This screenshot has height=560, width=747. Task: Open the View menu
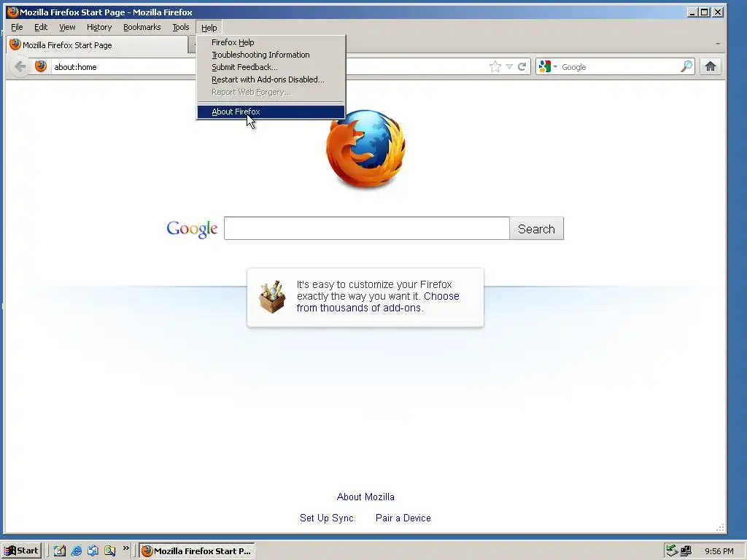click(x=67, y=27)
